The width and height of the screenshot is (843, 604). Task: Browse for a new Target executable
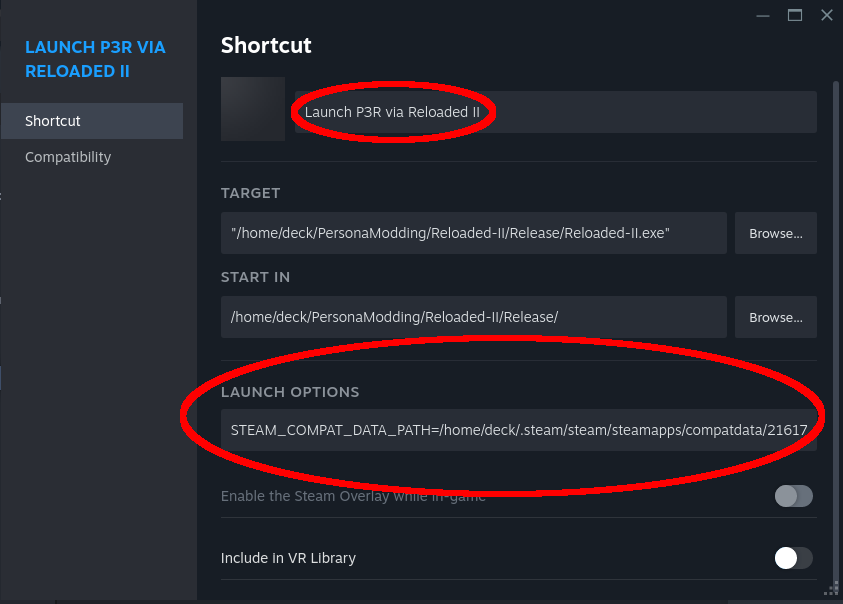tap(776, 233)
